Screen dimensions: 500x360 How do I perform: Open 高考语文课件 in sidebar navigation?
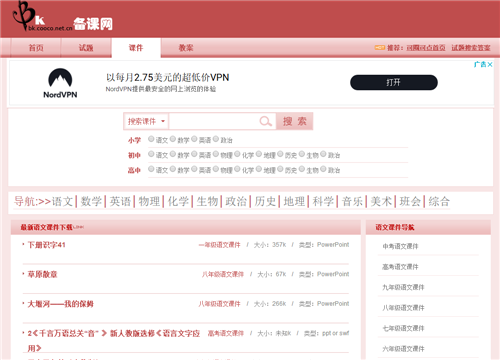click(x=400, y=267)
